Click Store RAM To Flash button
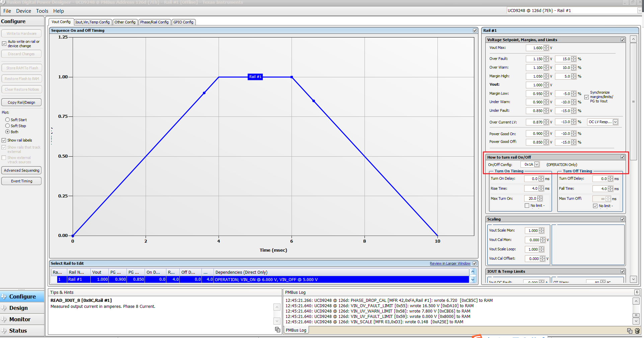Image resolution: width=644 pixels, height=338 pixels. pyautogui.click(x=21, y=68)
